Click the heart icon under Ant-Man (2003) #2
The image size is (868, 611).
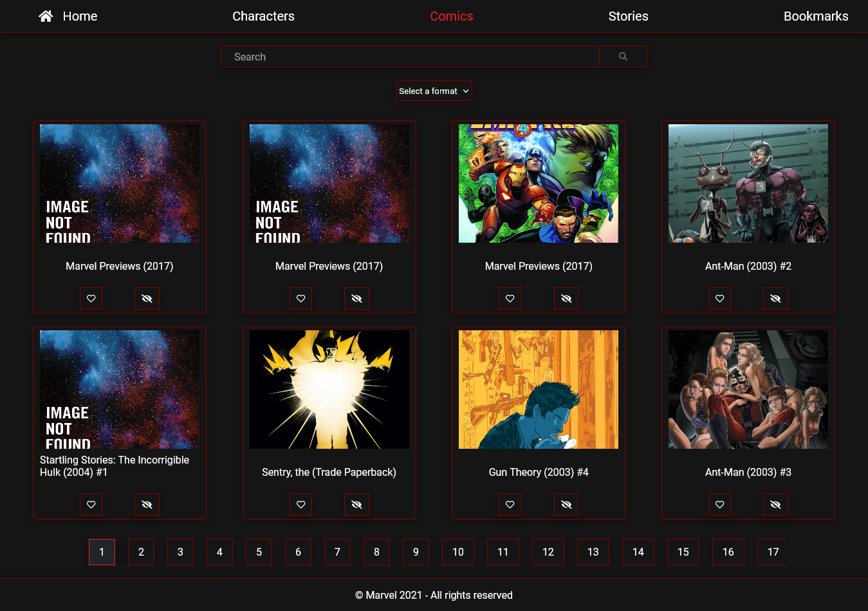[x=720, y=298]
